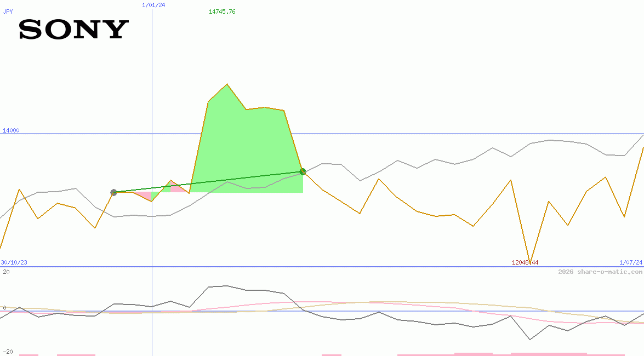Click the indicator zero level label
Screen dimensions: 644x356
pyautogui.click(x=4, y=308)
